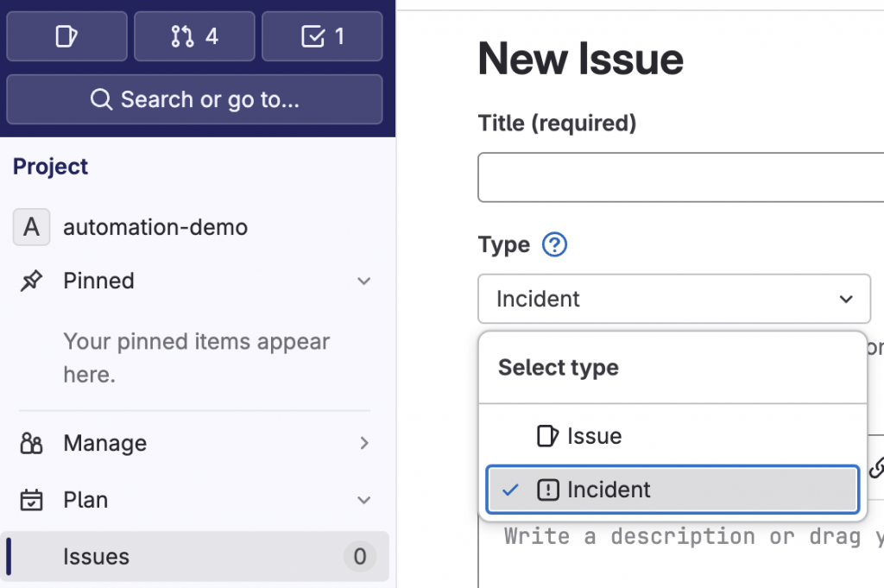This screenshot has height=588, width=884.
Task: Click the Pinned pin icon
Action: [31, 281]
